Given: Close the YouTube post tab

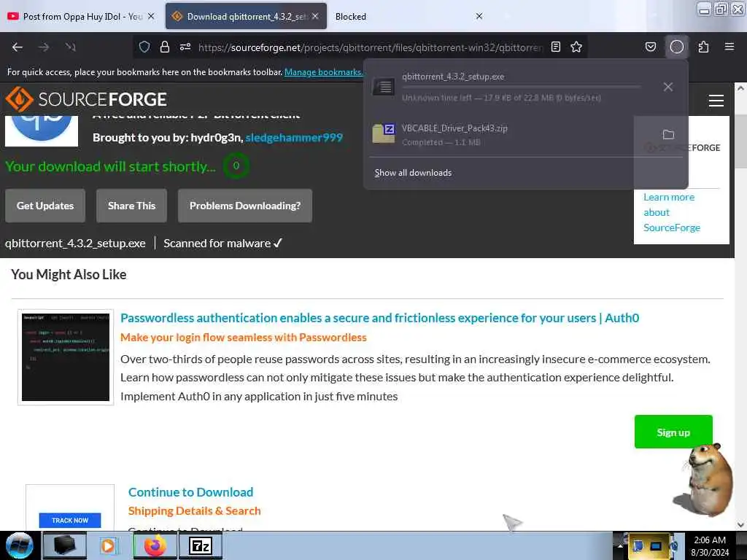Looking at the screenshot, I should (151, 16).
